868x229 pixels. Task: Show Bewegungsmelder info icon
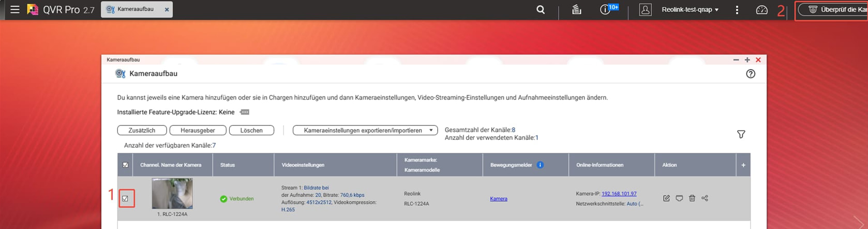[540, 165]
